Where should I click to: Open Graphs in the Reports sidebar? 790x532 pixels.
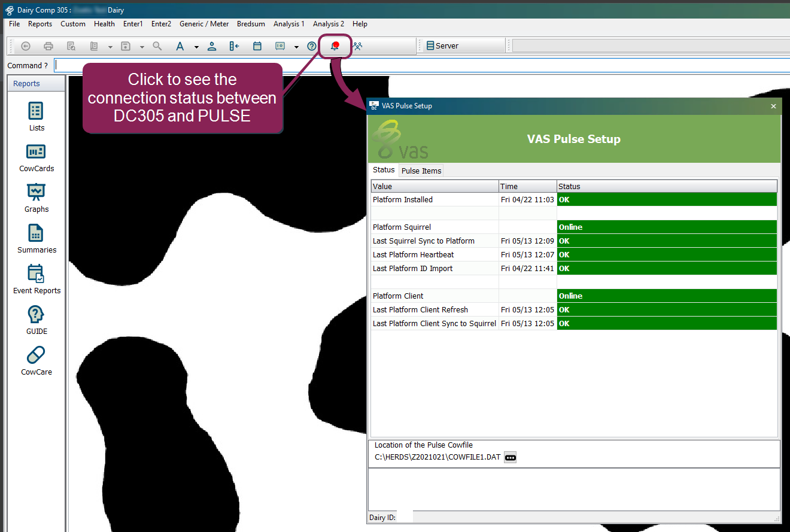tap(37, 198)
